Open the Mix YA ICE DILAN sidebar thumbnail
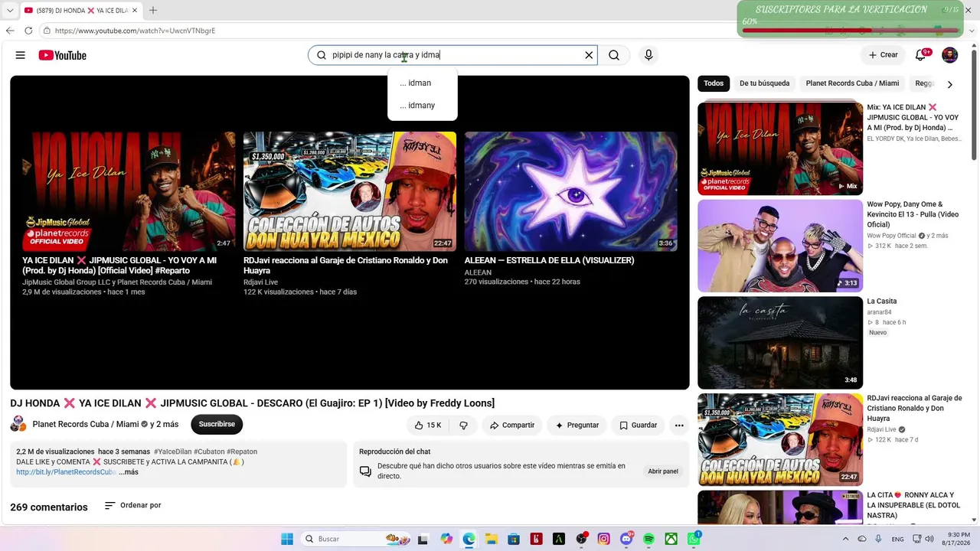Screen dimensions: 980x551 pos(780,148)
